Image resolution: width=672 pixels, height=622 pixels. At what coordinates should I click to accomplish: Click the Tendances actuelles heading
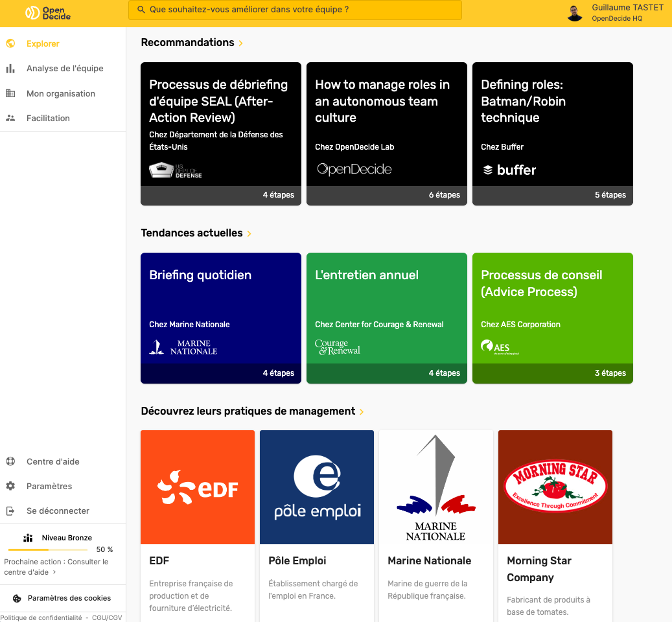(x=192, y=233)
